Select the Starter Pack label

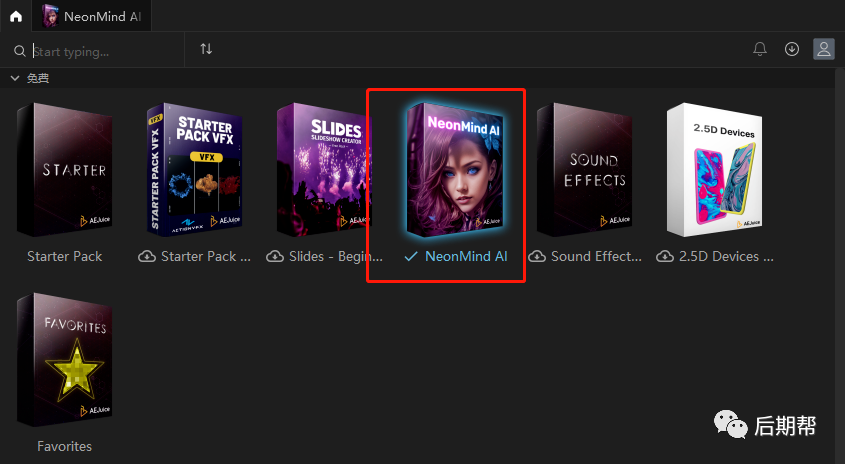65,257
